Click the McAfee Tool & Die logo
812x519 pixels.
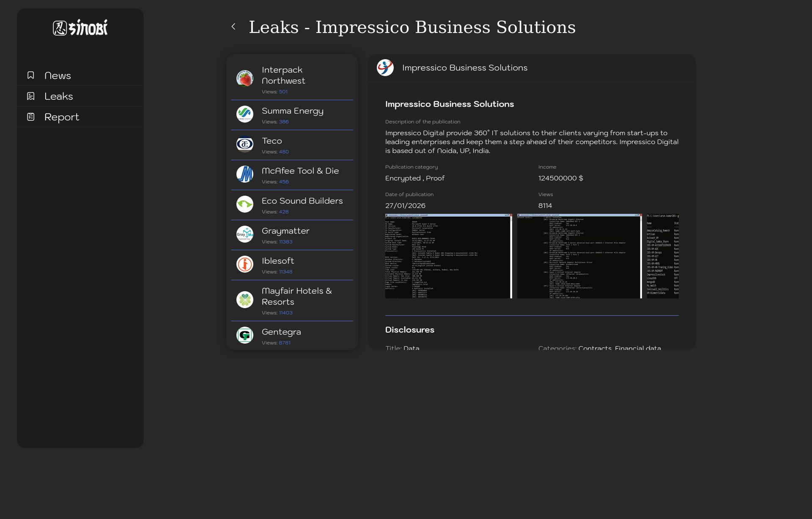(245, 174)
